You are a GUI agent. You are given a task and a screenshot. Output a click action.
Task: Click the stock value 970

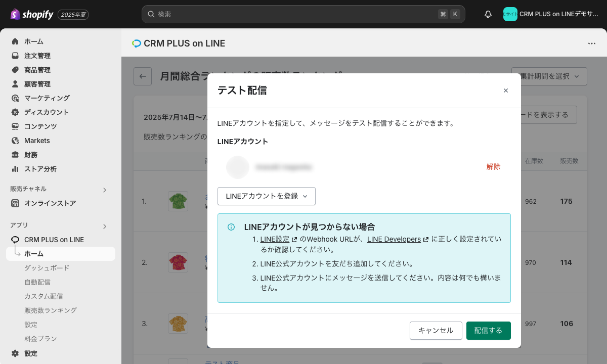pos(531,262)
